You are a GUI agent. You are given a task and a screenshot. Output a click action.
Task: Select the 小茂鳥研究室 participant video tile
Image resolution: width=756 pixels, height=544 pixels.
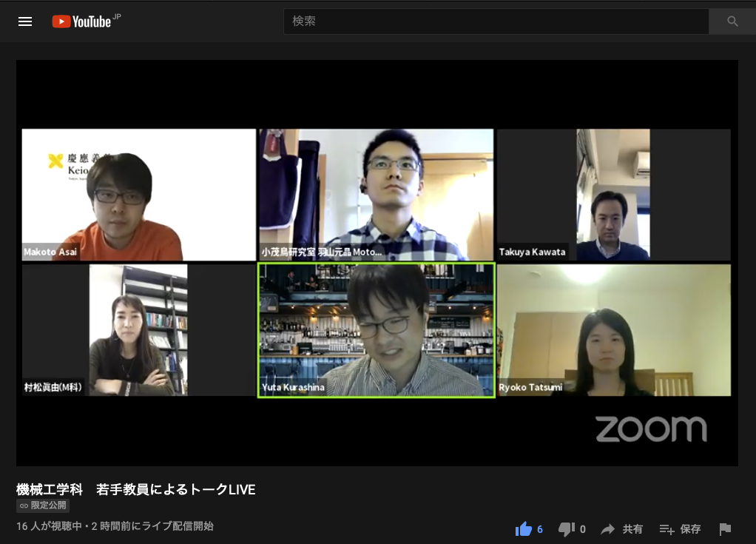pos(376,195)
